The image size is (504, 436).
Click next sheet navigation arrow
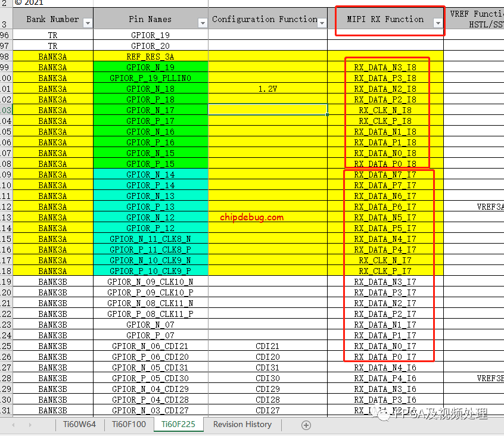click(x=30, y=425)
